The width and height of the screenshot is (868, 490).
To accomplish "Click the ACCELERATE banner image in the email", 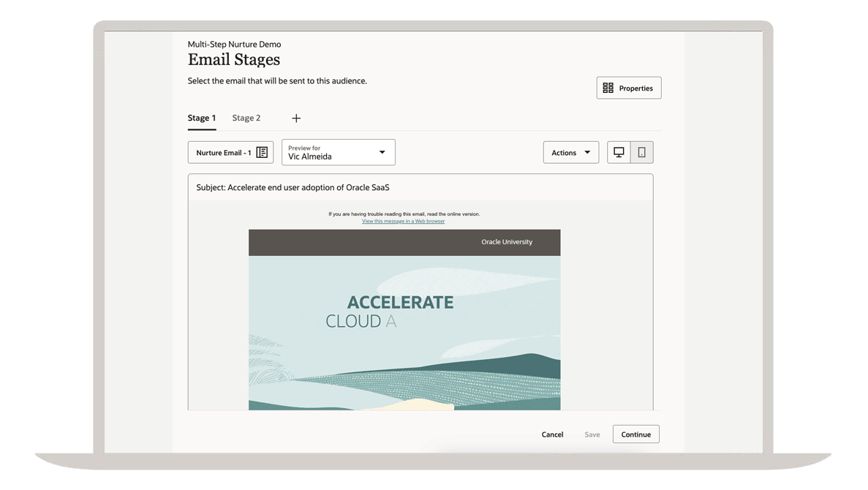I will (404, 332).
